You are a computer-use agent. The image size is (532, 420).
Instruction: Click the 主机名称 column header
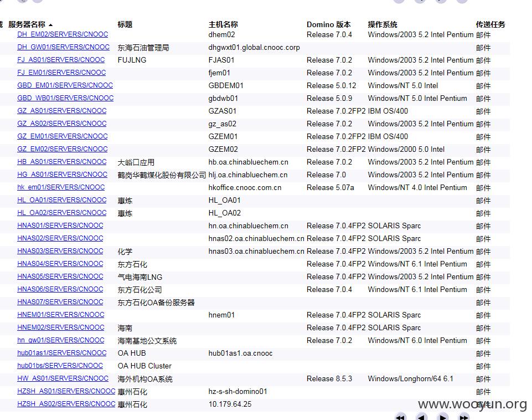(223, 24)
